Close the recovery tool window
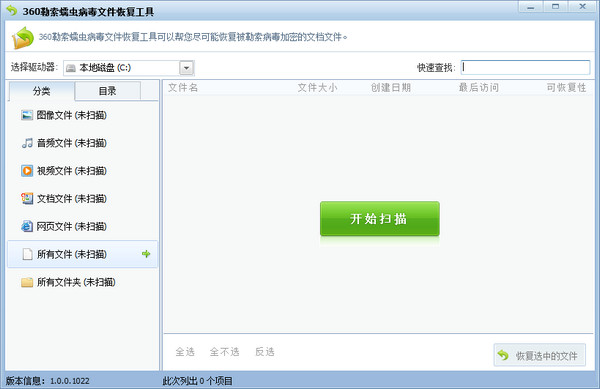600x389 pixels. (582, 7)
